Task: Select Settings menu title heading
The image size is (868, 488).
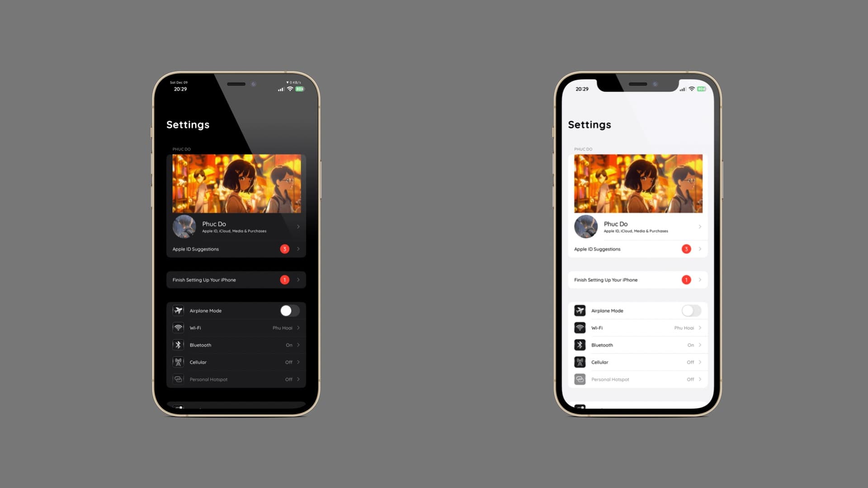Action: [187, 124]
